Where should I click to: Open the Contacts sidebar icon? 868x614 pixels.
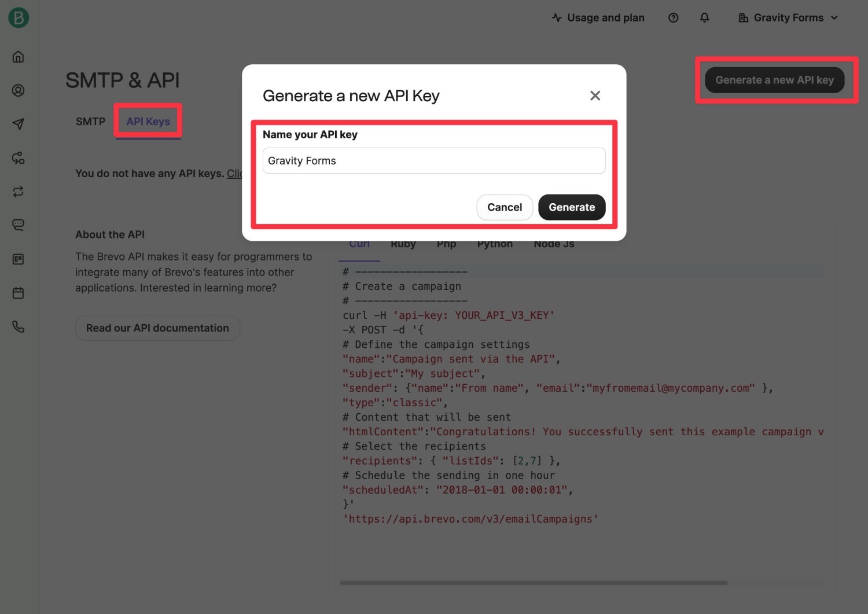click(19, 90)
